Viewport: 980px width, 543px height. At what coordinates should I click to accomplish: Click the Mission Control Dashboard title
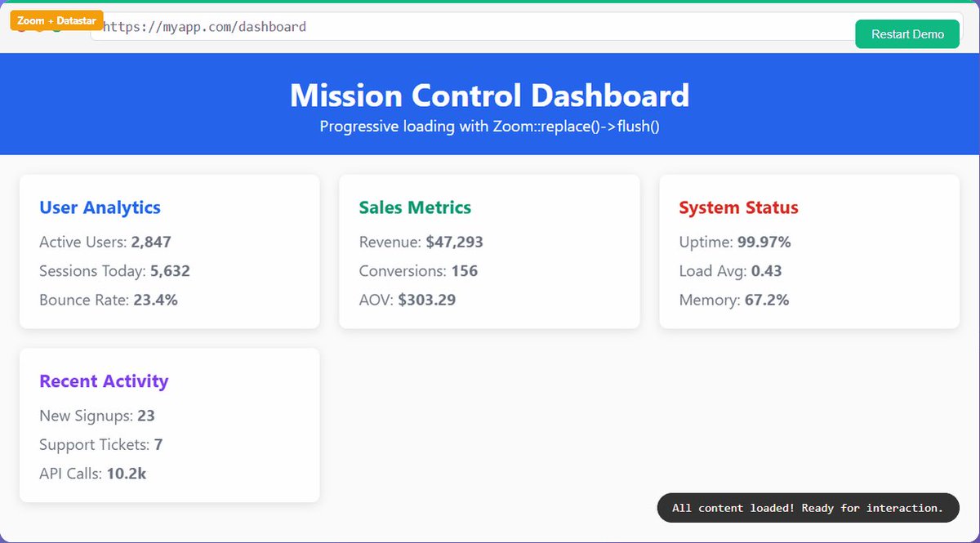click(489, 96)
